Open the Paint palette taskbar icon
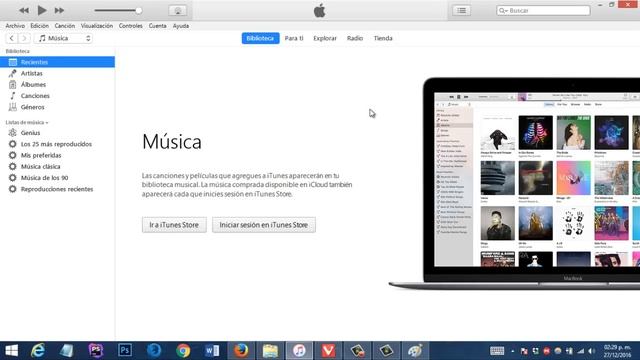This screenshot has height=360, width=640. [415, 351]
